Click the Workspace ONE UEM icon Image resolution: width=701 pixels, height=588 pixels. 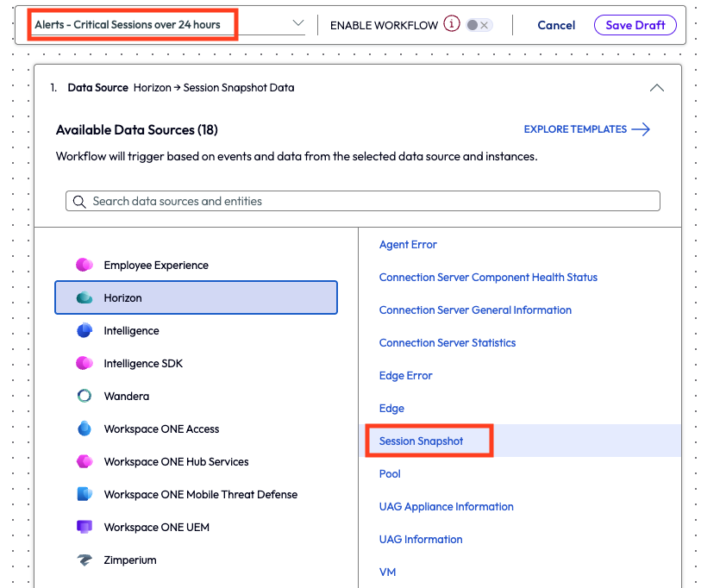(x=84, y=528)
